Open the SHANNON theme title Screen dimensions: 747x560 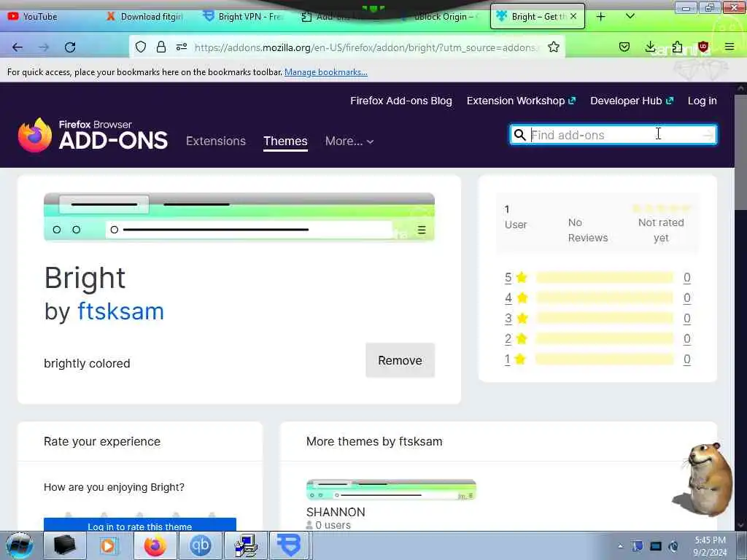point(336,512)
